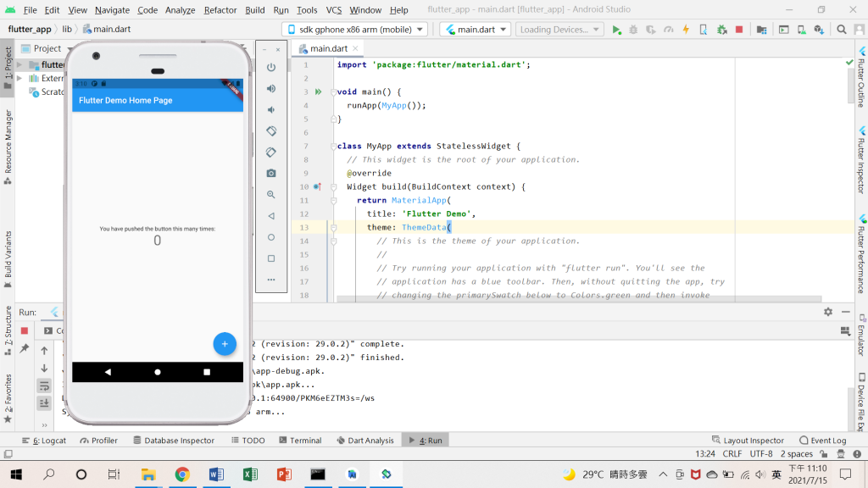Click the emulator zoom icon

271,195
